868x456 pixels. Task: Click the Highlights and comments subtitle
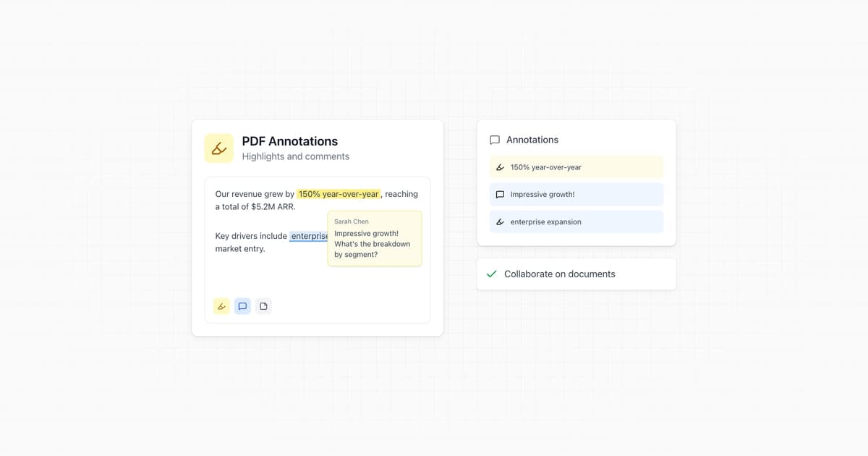(x=295, y=156)
